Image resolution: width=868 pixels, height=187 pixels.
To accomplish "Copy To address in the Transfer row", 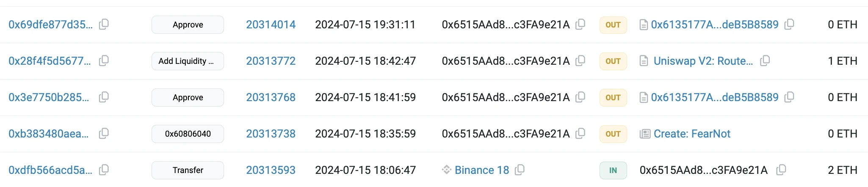I will (781, 170).
